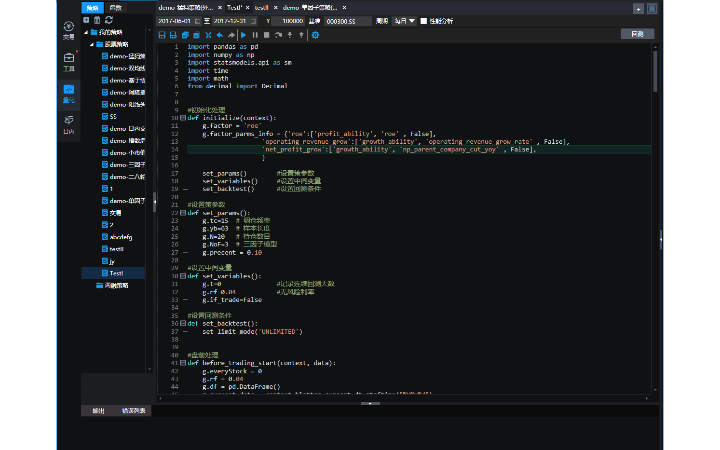Click the bottom icon in the left sidebar
720x450 pixels.
(68, 124)
